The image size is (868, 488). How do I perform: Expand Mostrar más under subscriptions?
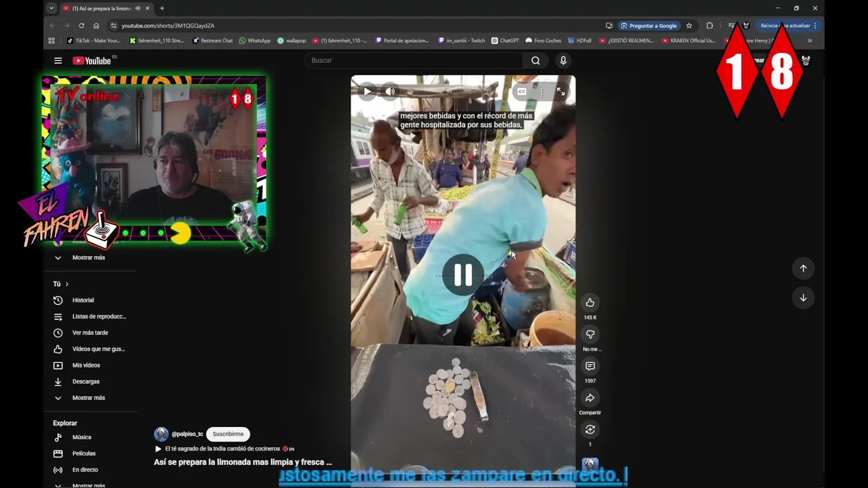pos(90,258)
